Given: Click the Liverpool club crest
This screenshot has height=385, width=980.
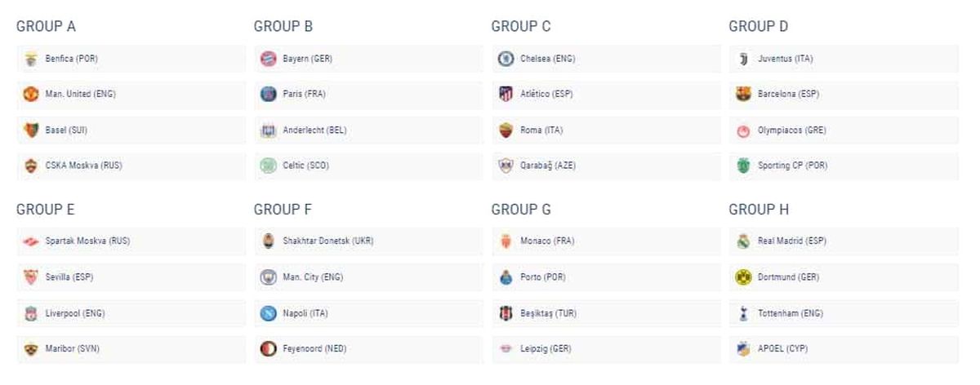Looking at the screenshot, I should [x=30, y=313].
